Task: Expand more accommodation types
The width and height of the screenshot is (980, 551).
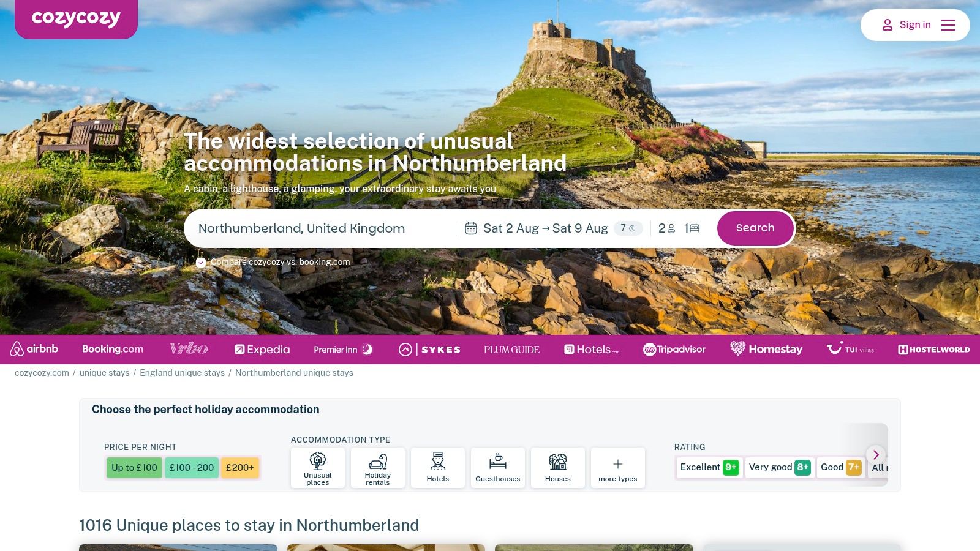Action: (618, 468)
